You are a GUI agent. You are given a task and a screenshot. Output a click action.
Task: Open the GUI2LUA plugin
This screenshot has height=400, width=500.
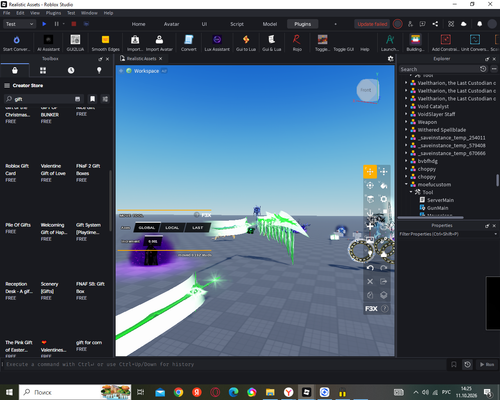pos(75,43)
